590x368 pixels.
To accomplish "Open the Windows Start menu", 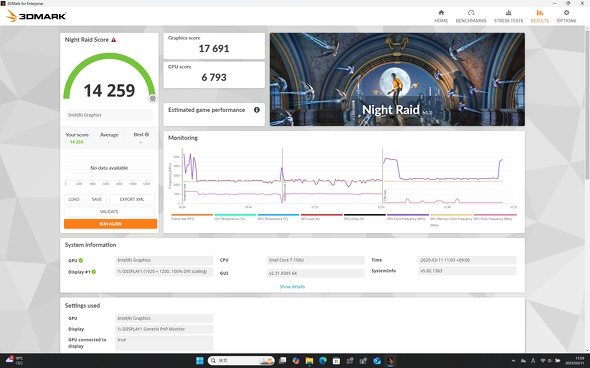I will (200, 360).
